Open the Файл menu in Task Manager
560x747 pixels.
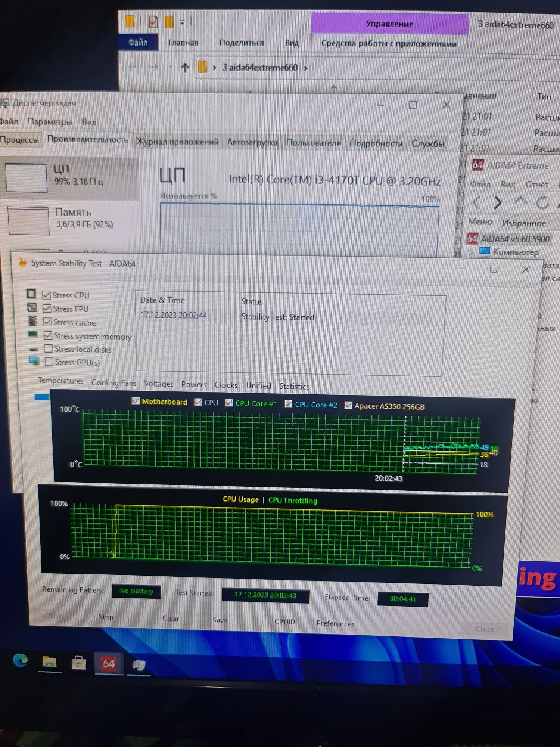[9, 121]
